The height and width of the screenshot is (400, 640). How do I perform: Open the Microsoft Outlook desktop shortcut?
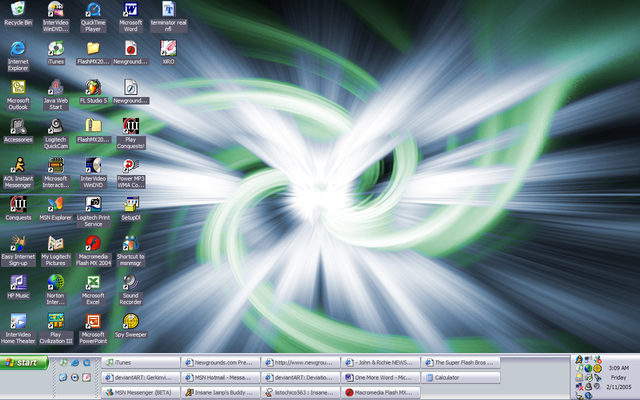pyautogui.click(x=18, y=95)
